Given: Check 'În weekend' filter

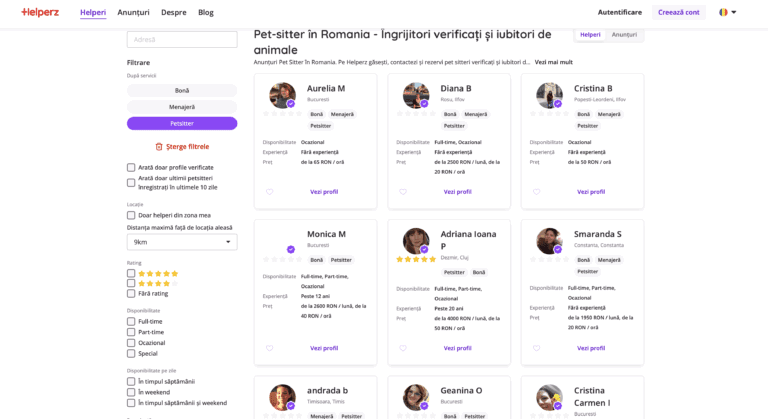Looking at the screenshot, I should tap(131, 392).
